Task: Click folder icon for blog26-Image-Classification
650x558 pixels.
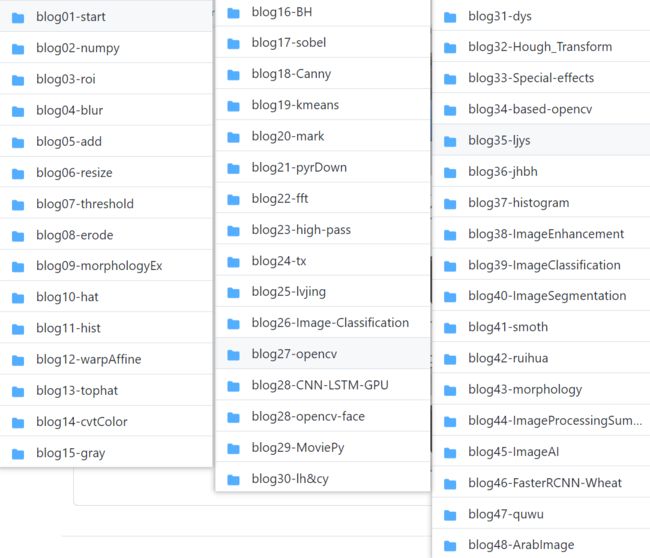Action: [x=234, y=324]
